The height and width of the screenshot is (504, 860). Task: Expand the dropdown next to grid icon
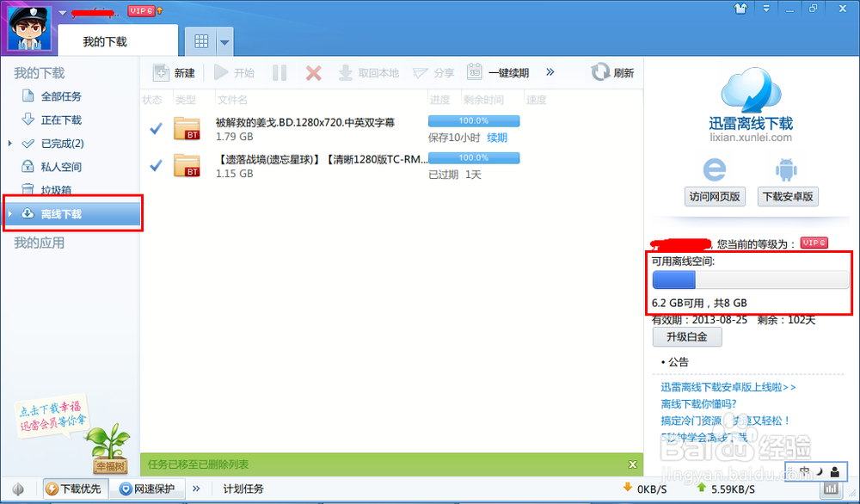224,41
